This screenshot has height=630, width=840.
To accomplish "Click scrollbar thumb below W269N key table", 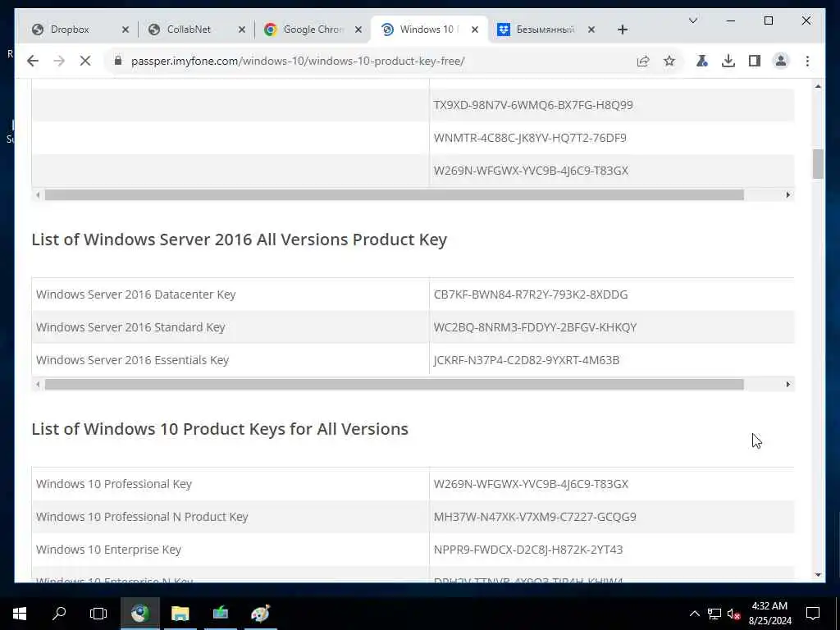I will pos(395,195).
